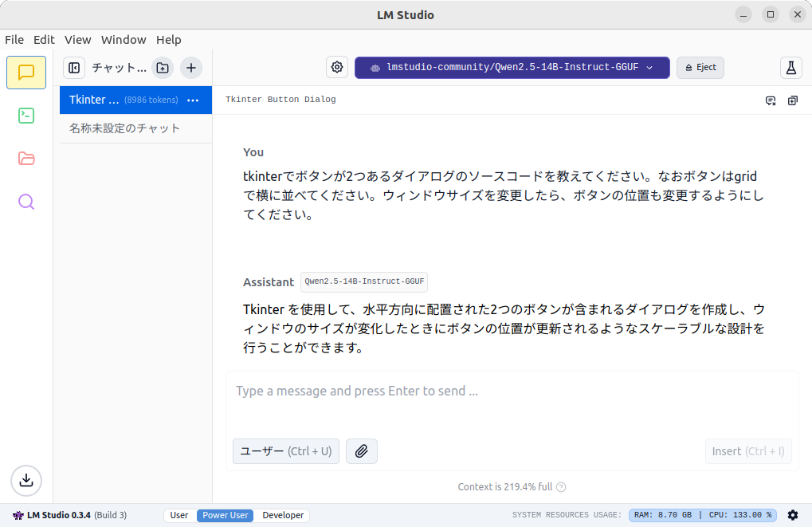Open options for the Tkinter chat via ellipsis
This screenshot has width=812, height=527.
click(x=192, y=100)
